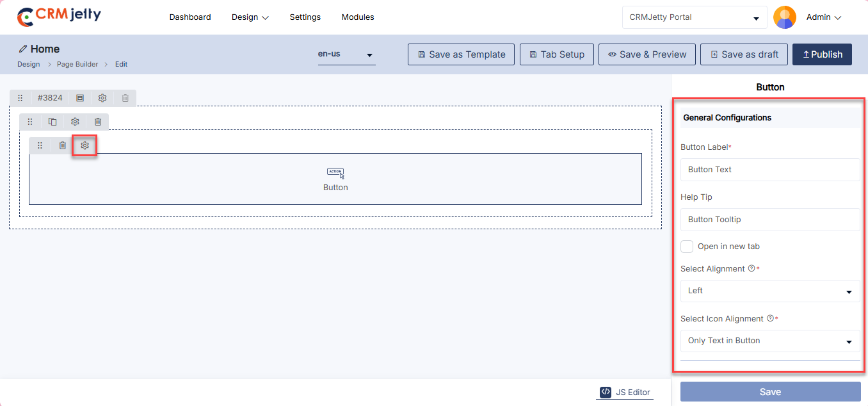Open the layout icon next to #3824
The width and height of the screenshot is (868, 406).
click(80, 98)
